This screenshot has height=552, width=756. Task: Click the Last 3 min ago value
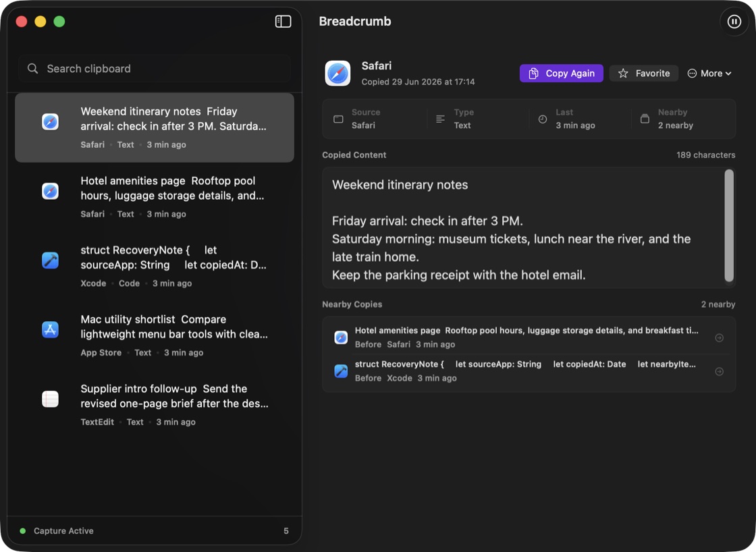pyautogui.click(x=575, y=126)
